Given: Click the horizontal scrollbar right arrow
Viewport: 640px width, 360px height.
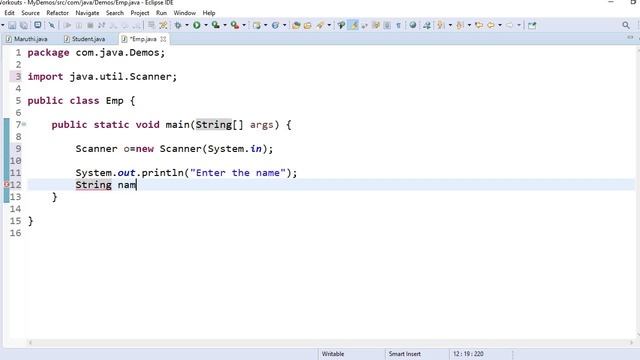Looking at the screenshot, I should (632, 343).
